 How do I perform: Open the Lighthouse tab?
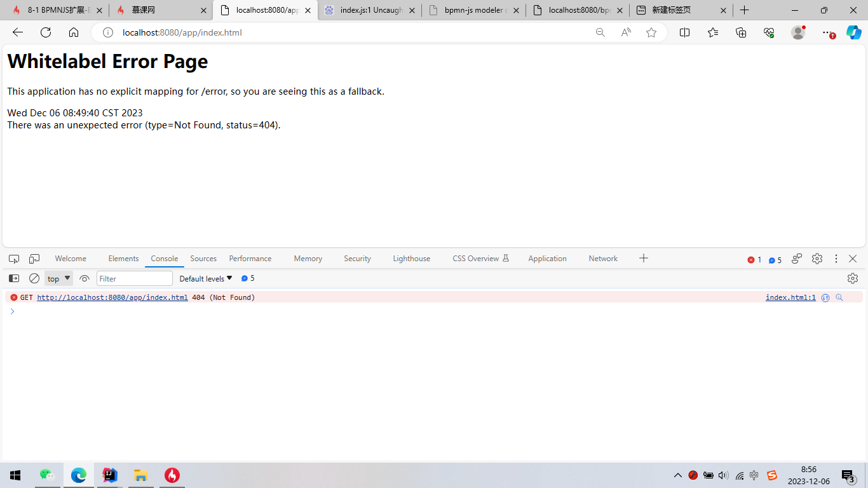pos(412,259)
